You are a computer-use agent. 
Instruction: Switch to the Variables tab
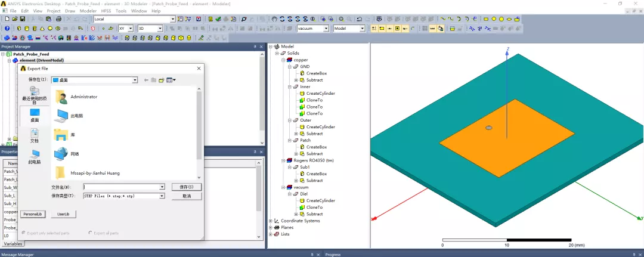coord(13,244)
